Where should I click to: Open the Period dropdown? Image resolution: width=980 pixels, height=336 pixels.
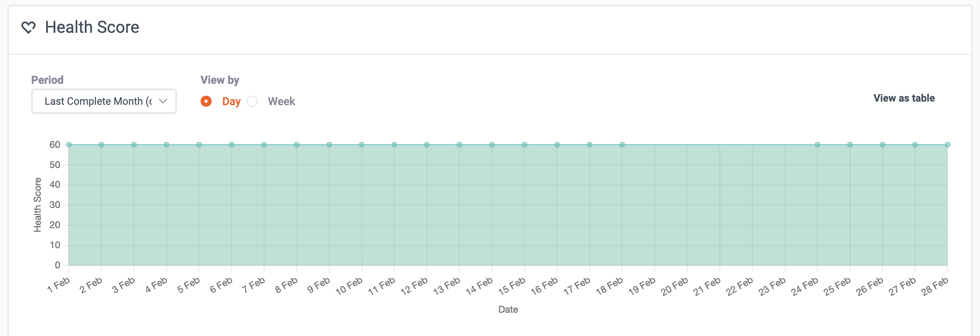coord(104,101)
